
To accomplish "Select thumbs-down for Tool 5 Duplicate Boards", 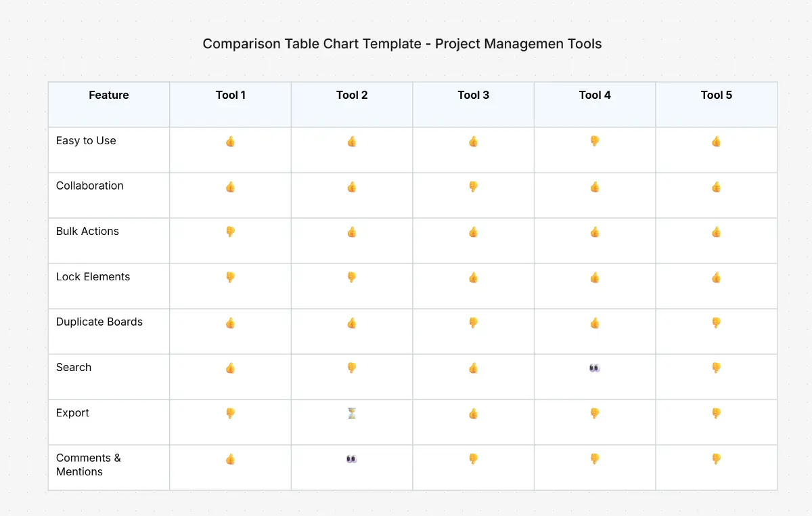I will (717, 323).
